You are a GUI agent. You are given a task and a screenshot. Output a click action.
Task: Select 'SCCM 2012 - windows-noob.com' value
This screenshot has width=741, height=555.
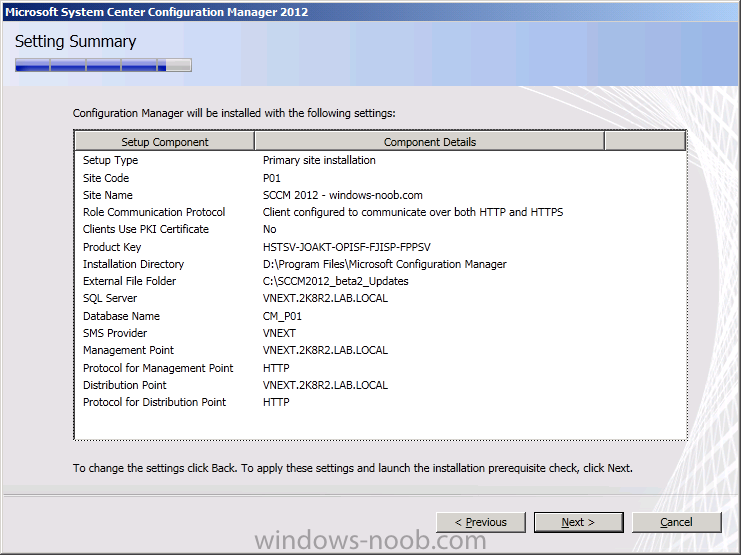point(343,195)
